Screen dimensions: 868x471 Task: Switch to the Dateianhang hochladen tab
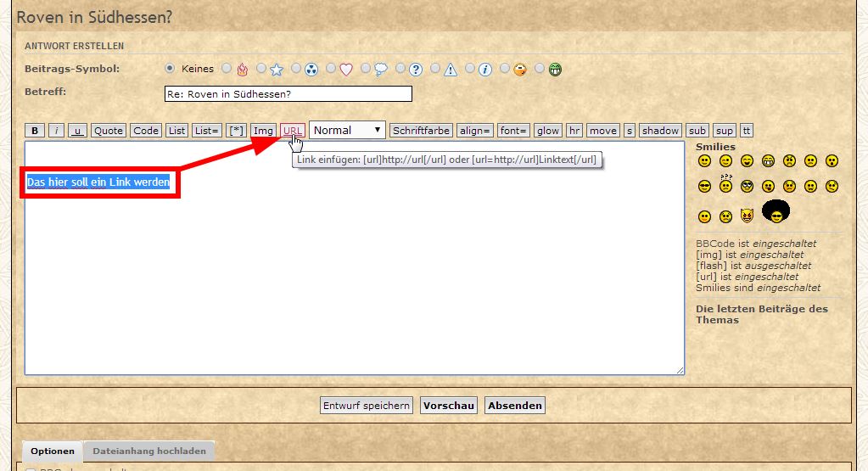[x=149, y=451]
